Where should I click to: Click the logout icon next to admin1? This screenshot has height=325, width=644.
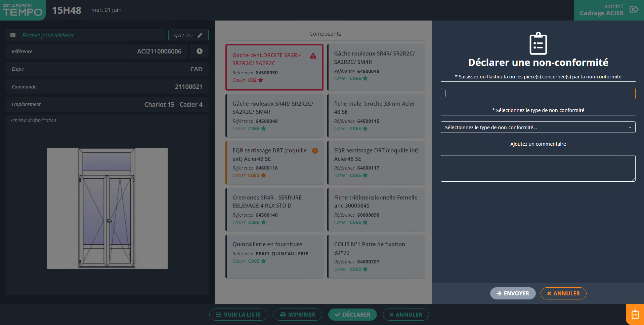point(634,9)
